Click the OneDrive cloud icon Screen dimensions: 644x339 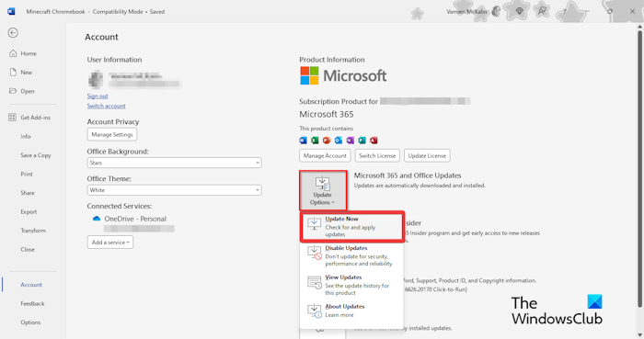tap(97, 219)
